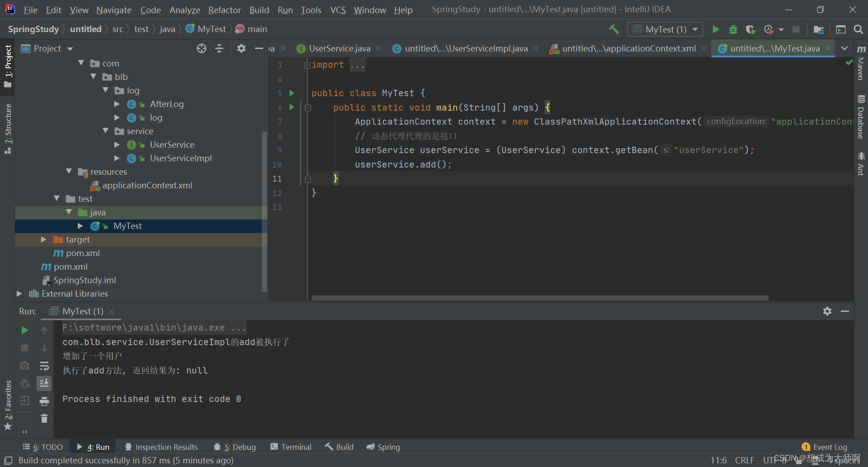This screenshot has height=467, width=868.
Task: Click the locate-in-project target icon
Action: tap(202, 48)
